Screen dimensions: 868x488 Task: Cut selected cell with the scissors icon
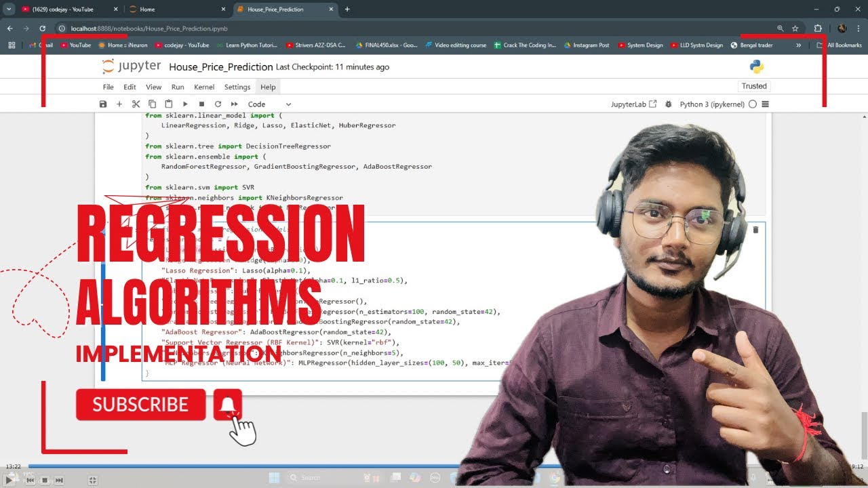coord(136,104)
